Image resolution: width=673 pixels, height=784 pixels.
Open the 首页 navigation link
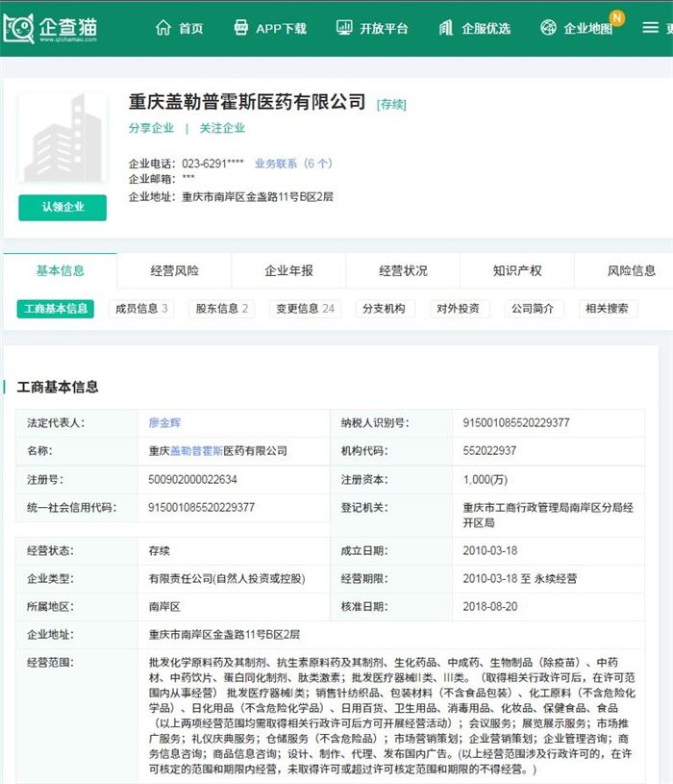click(191, 29)
